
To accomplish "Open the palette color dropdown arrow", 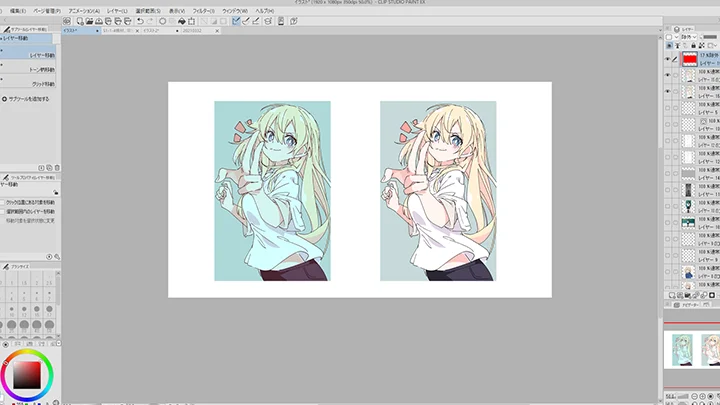I will pyautogui.click(x=676, y=37).
